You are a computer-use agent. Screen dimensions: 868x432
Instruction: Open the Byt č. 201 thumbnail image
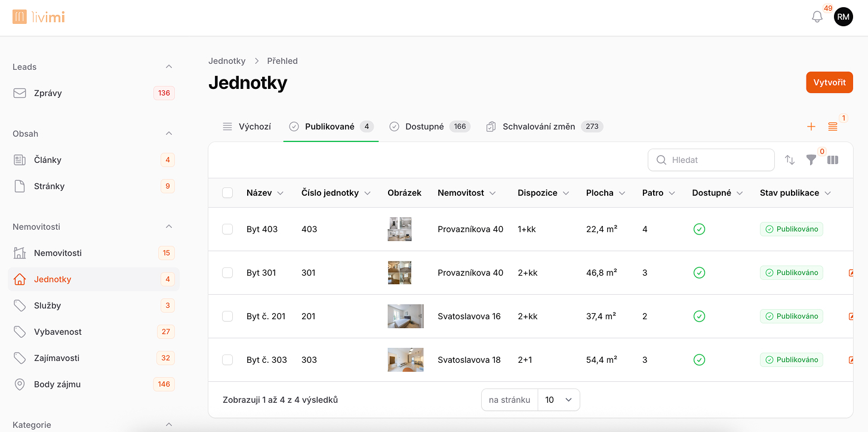point(405,316)
